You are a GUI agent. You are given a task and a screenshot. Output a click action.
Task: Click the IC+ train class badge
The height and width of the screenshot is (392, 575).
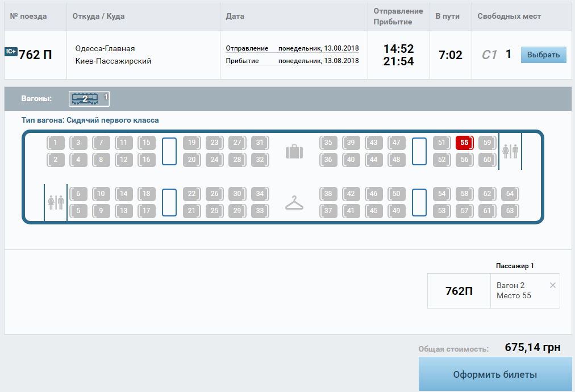point(11,52)
